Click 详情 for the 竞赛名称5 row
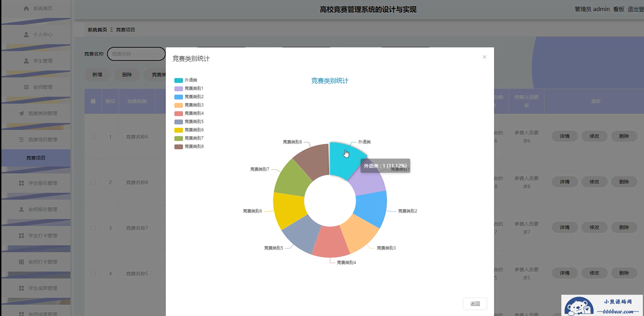 click(x=565, y=273)
